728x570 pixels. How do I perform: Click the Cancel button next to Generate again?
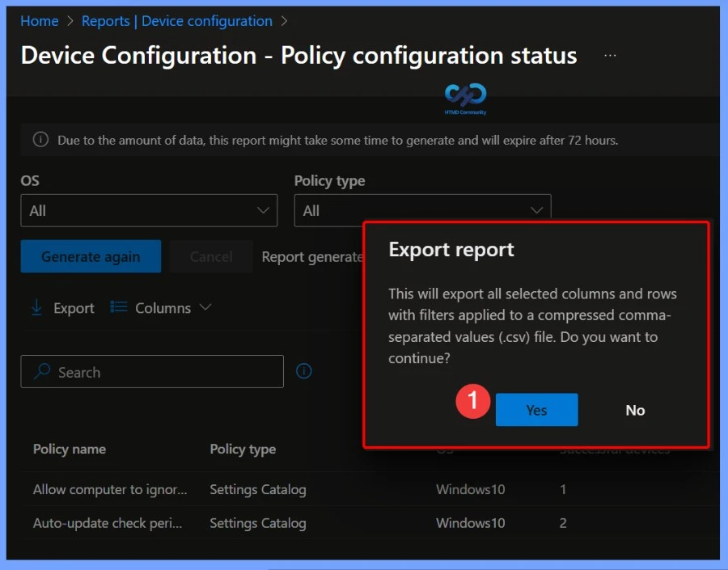point(210,256)
